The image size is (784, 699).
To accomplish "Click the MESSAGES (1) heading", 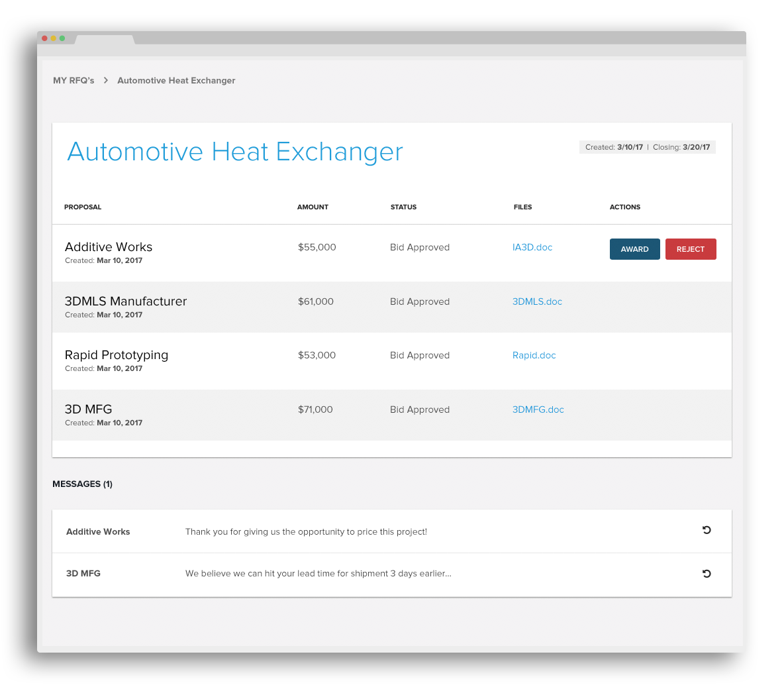I will click(x=83, y=484).
